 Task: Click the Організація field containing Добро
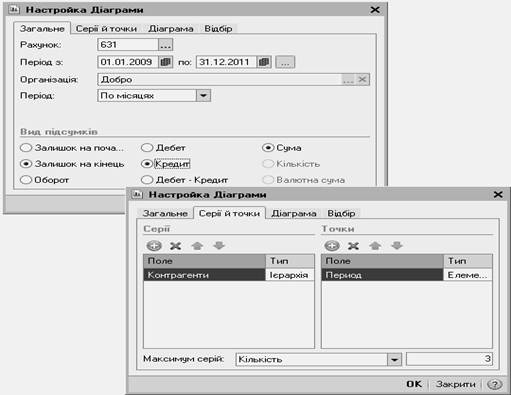(220, 80)
